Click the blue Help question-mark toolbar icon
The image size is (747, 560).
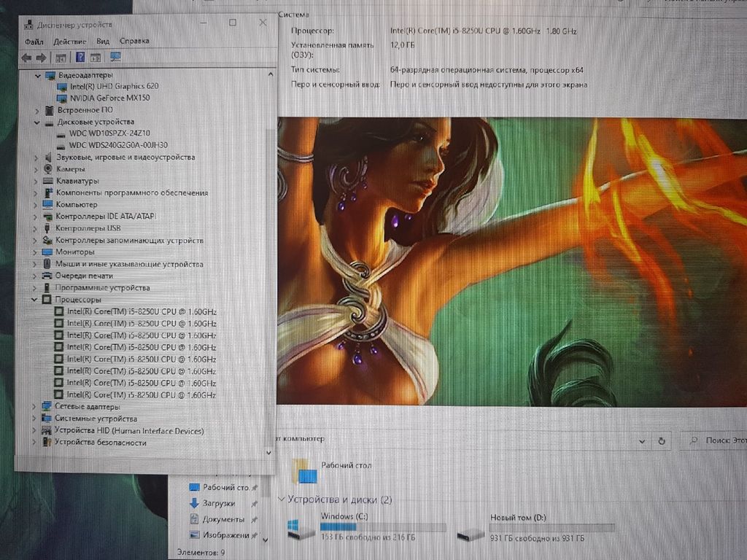click(x=80, y=57)
